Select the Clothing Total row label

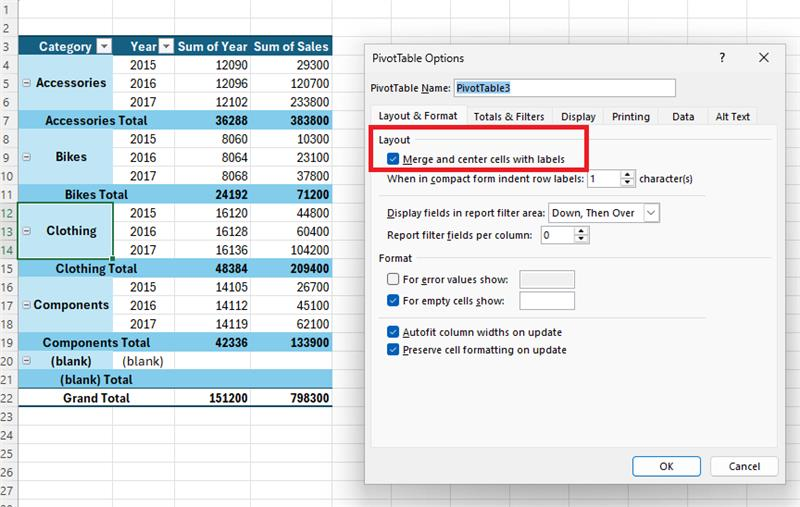click(x=96, y=268)
